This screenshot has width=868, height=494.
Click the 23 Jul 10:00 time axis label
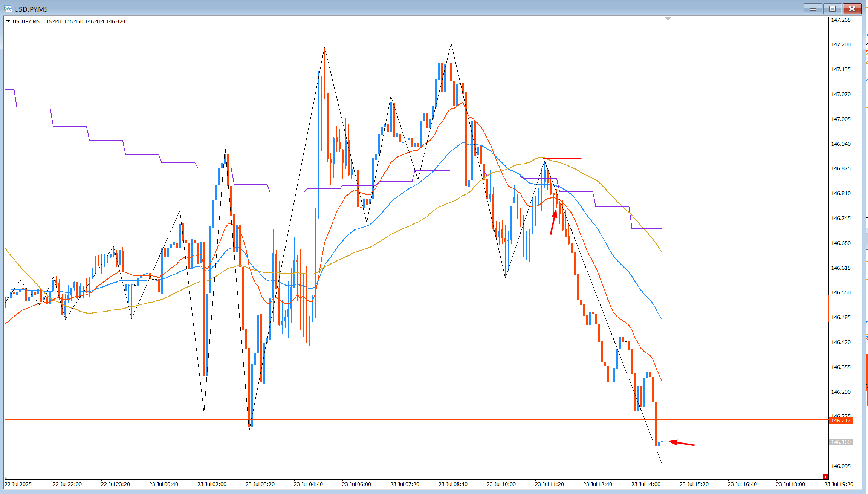(x=501, y=484)
